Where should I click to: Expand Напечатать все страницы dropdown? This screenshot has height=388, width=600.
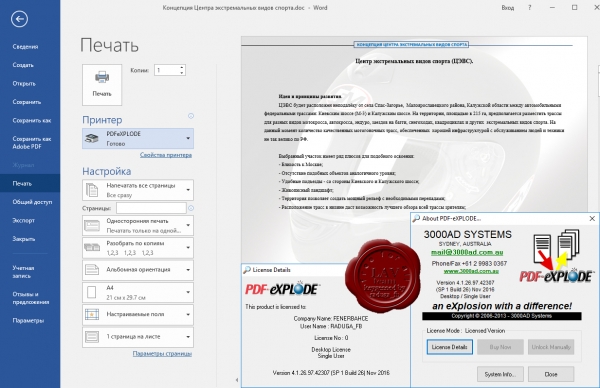point(138,190)
